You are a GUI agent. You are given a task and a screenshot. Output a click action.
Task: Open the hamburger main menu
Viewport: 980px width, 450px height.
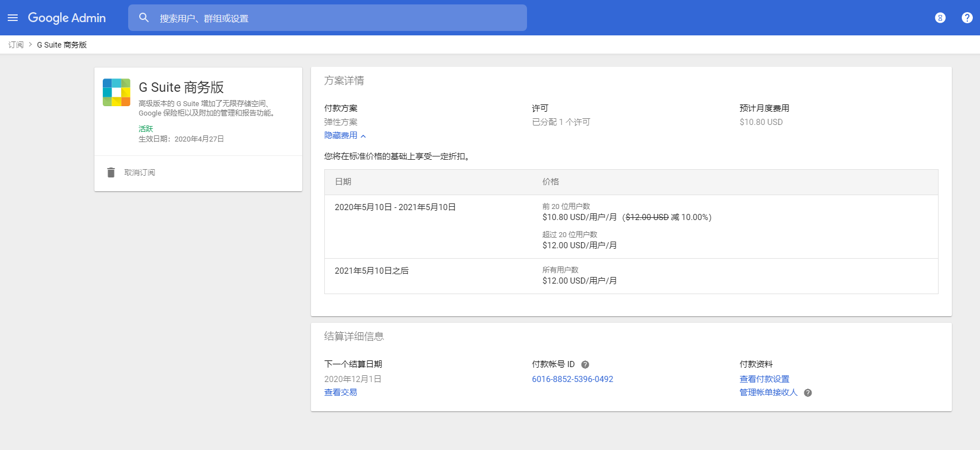pyautogui.click(x=13, y=18)
